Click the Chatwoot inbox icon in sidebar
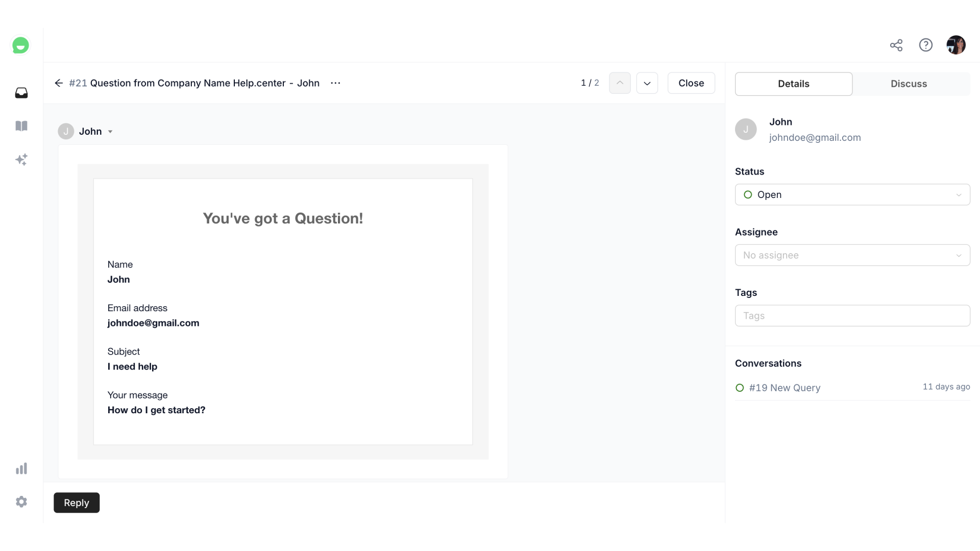 coord(21,93)
